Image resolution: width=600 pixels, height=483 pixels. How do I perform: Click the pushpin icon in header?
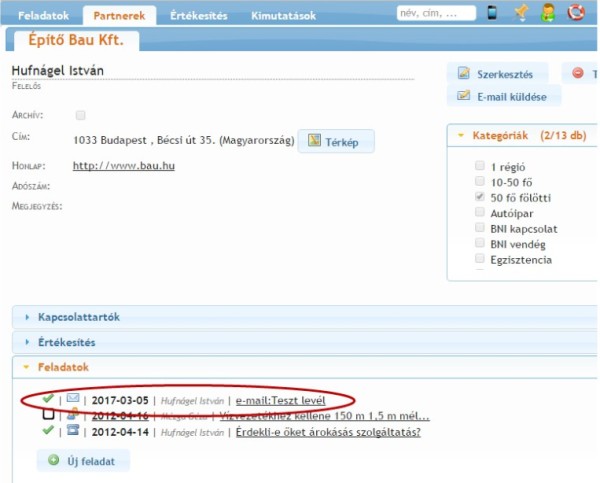pos(521,13)
